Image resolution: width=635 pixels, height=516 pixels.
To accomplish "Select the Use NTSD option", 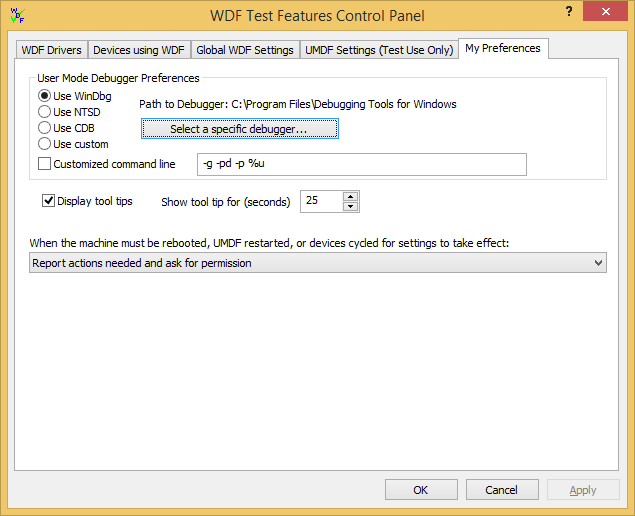I will (x=45, y=111).
